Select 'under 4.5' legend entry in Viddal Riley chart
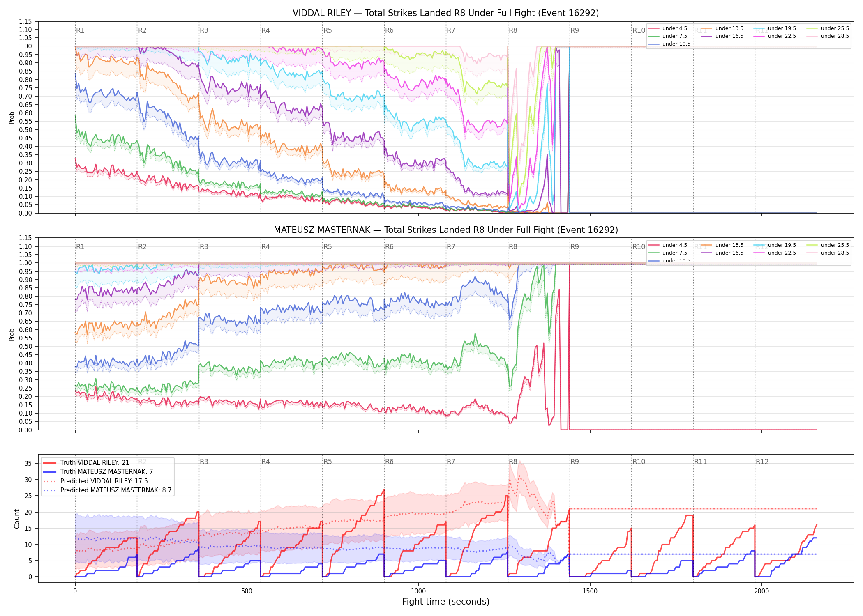Screen dimensions: 863x616 (x=668, y=28)
